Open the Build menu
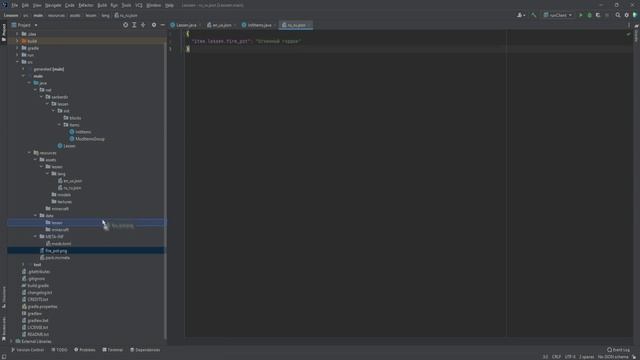This screenshot has width=640, height=360. (102, 5)
